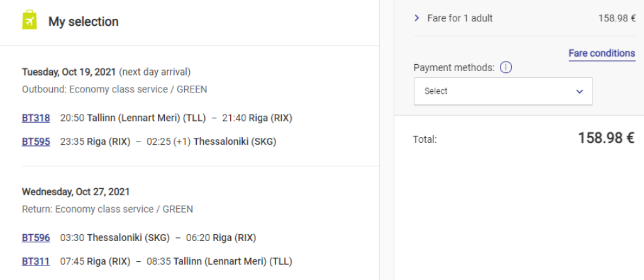Image resolution: width=644 pixels, height=280 pixels.
Task: Click the bold total amount 158.98 €
Action: 606,138
